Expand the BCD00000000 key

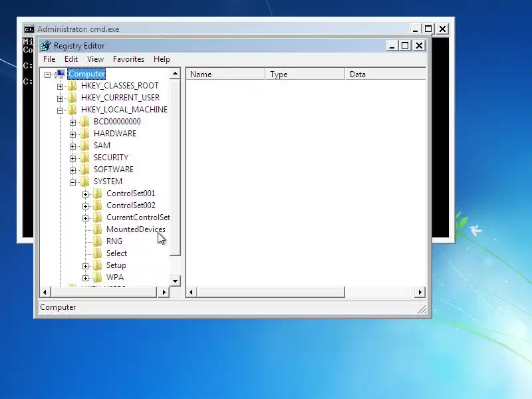[72, 122]
